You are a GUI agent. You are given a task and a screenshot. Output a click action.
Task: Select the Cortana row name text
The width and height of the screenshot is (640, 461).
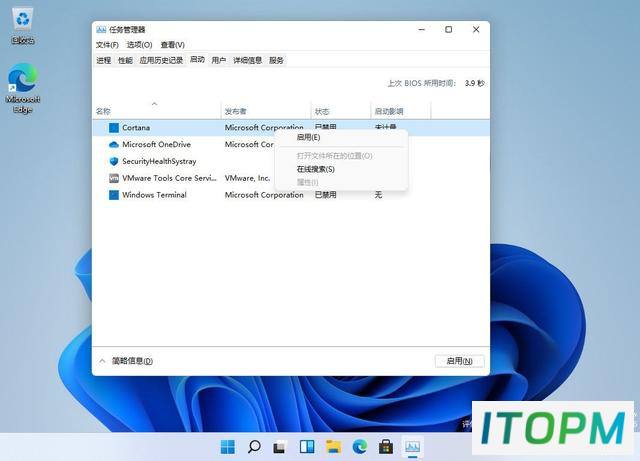tap(136, 128)
